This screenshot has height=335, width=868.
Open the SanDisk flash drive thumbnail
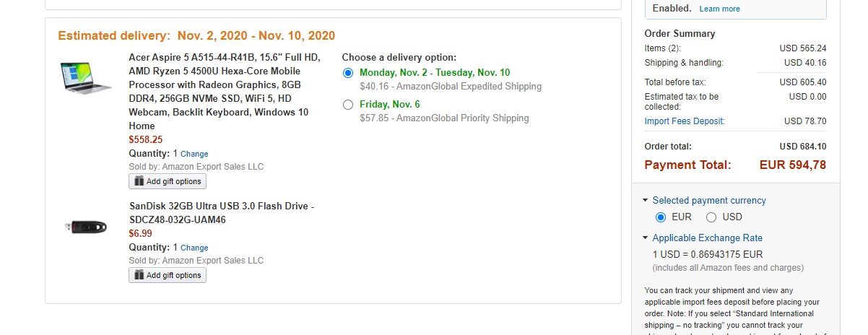click(x=86, y=227)
